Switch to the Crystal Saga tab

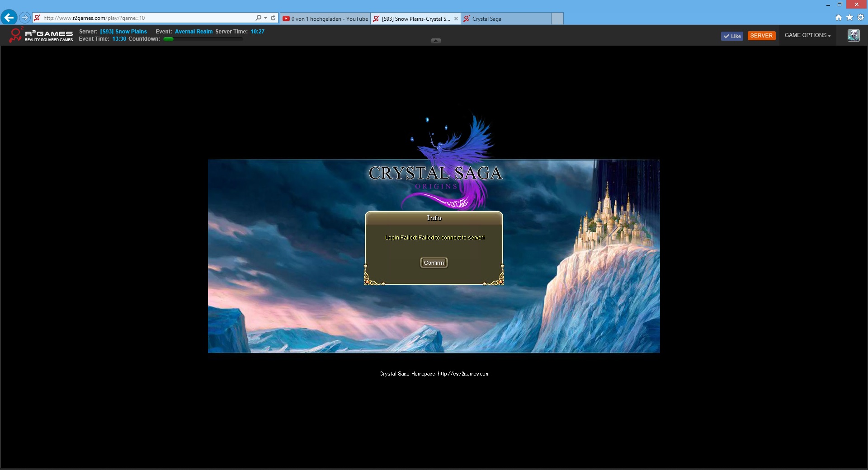(506, 19)
